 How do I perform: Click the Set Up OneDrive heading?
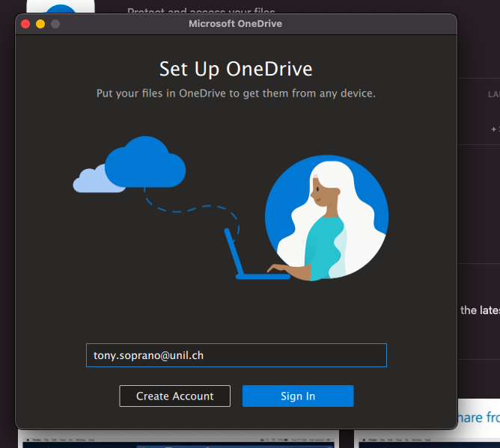236,70
